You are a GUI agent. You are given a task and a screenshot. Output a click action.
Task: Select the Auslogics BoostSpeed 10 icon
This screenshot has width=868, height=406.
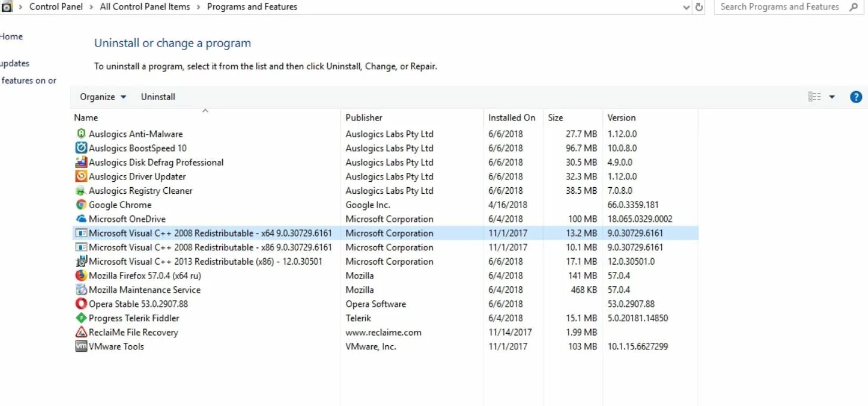[81, 148]
